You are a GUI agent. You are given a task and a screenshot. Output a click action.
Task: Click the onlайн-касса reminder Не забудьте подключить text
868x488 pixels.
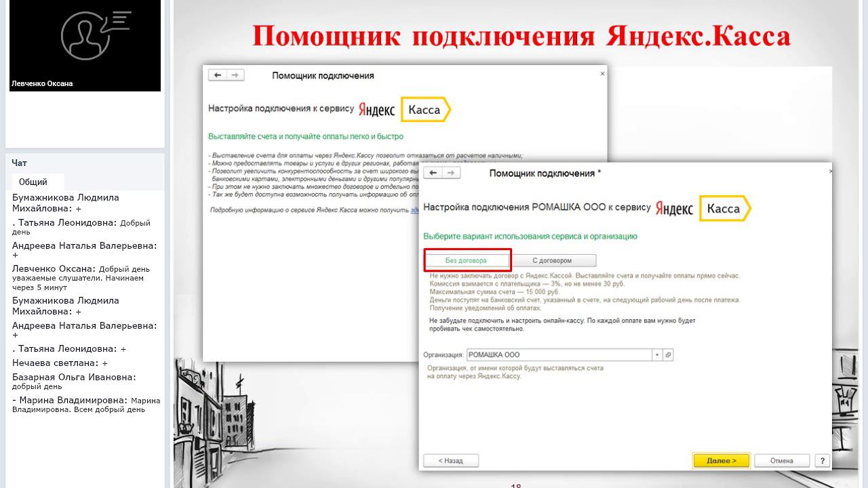coord(562,324)
